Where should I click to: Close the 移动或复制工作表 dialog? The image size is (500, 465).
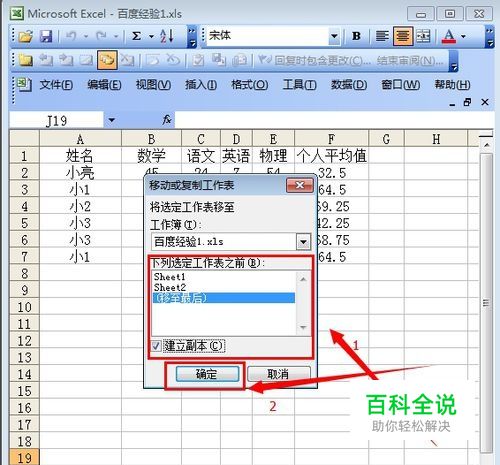(300, 185)
